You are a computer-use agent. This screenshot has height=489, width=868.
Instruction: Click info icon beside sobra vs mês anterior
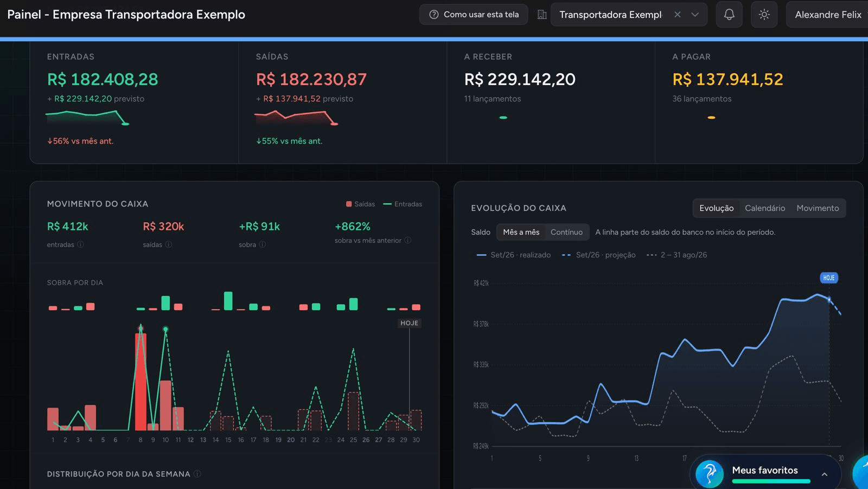408,240
